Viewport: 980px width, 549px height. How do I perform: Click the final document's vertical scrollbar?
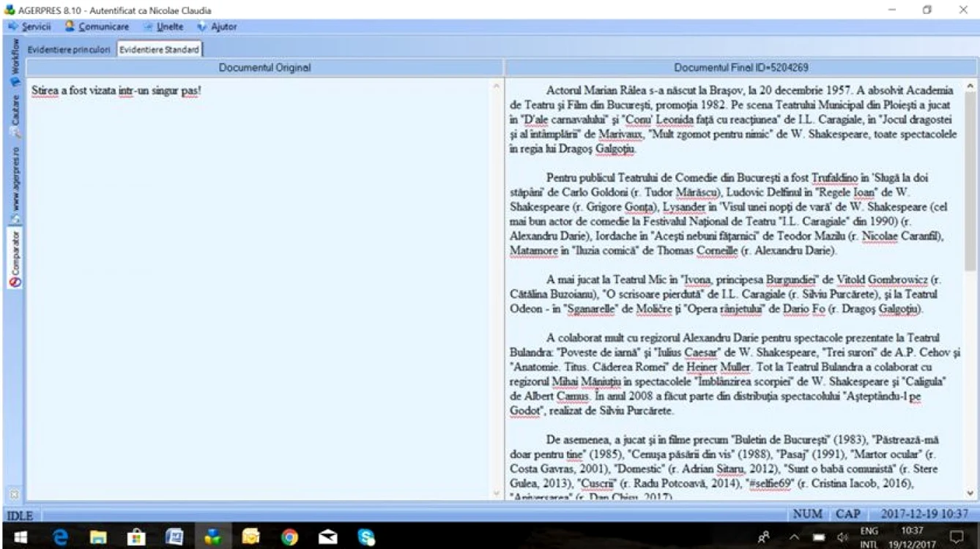(970, 289)
